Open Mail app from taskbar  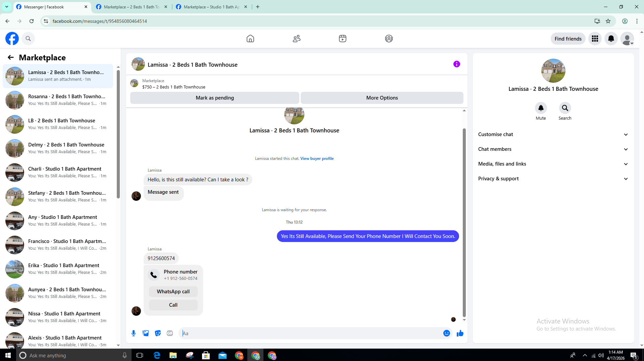click(222, 355)
